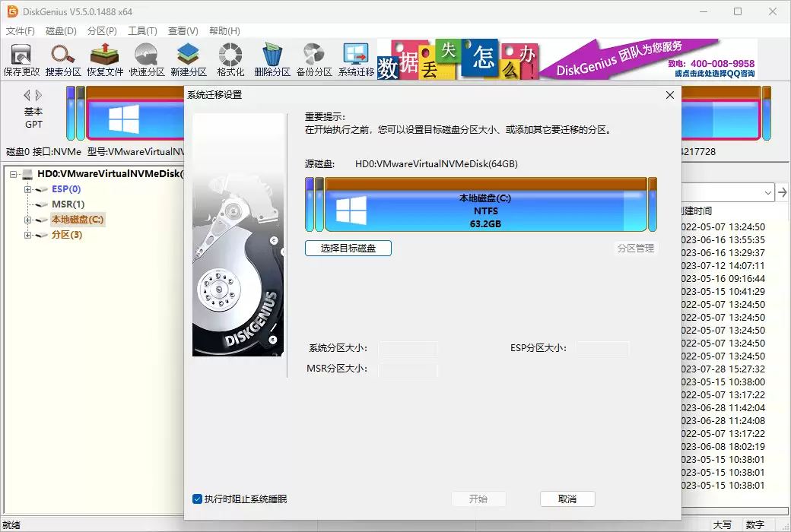The width and height of the screenshot is (791, 532).
Task: Click the 系统分区大小 input field
Action: coord(408,348)
